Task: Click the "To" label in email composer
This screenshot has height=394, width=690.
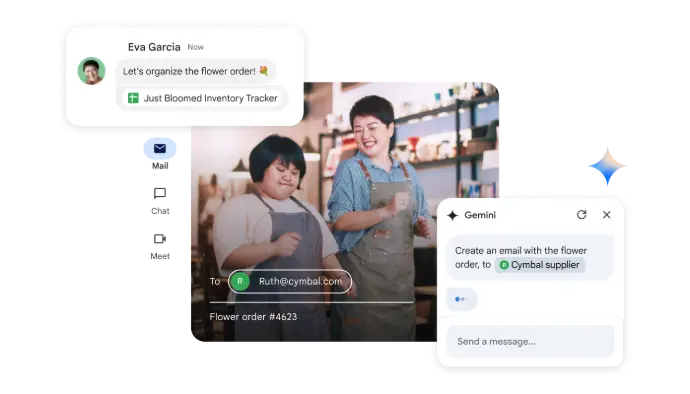Action: coord(215,281)
